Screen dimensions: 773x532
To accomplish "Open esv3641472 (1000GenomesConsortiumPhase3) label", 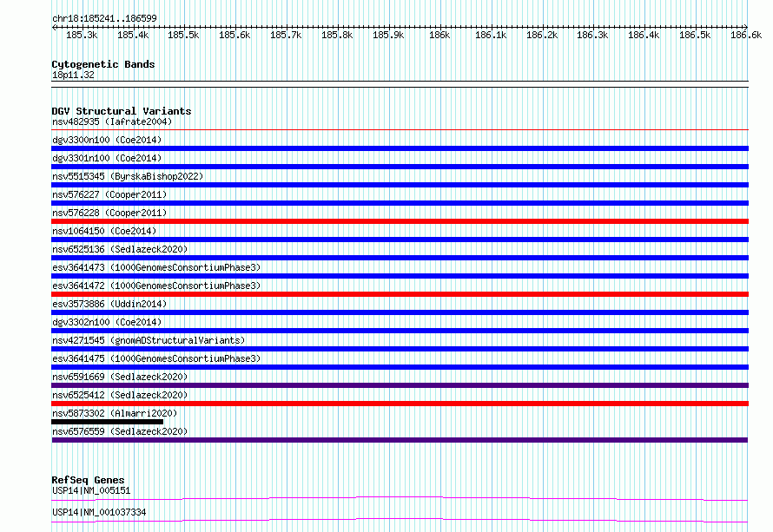I will point(156,286).
